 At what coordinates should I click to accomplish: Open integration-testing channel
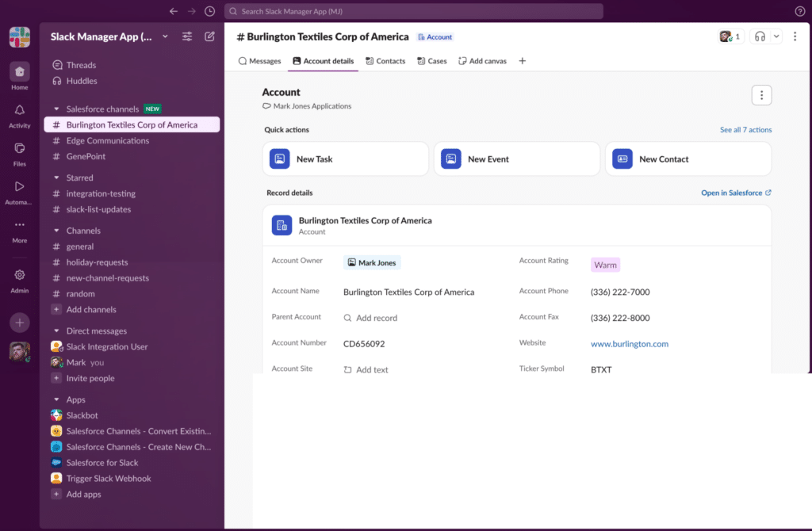click(x=132, y=193)
